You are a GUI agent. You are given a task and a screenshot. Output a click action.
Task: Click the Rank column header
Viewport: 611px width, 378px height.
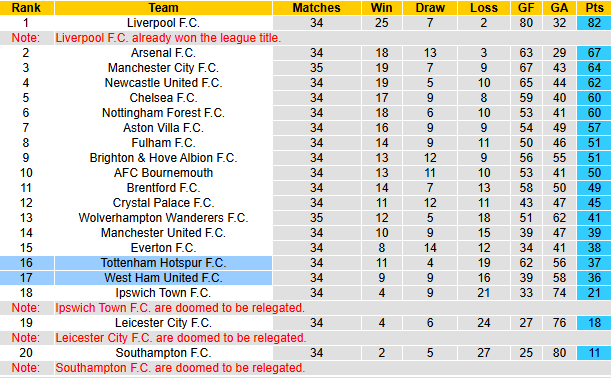26,8
